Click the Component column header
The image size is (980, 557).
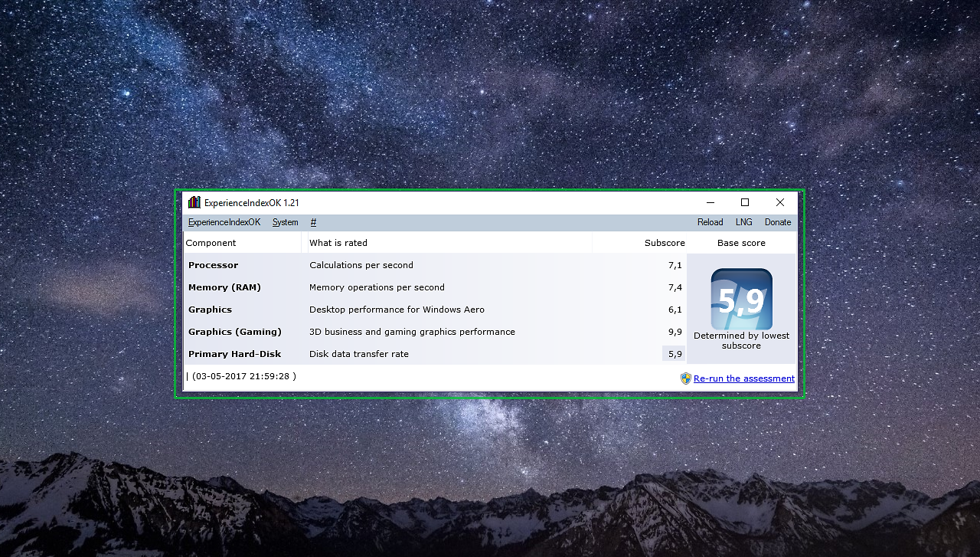[x=243, y=243]
